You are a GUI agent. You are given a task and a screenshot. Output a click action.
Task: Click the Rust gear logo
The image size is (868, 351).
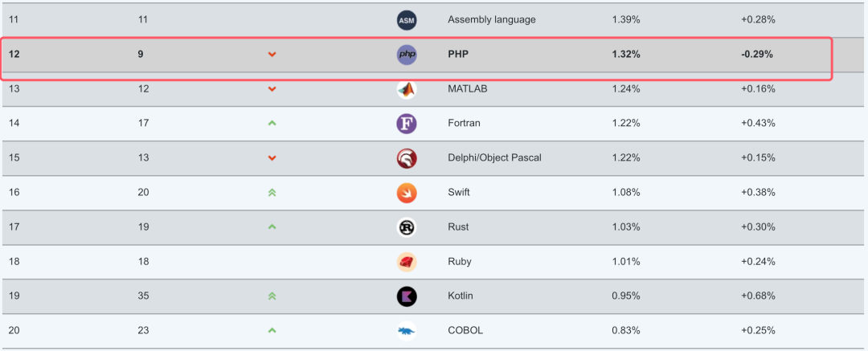(407, 227)
